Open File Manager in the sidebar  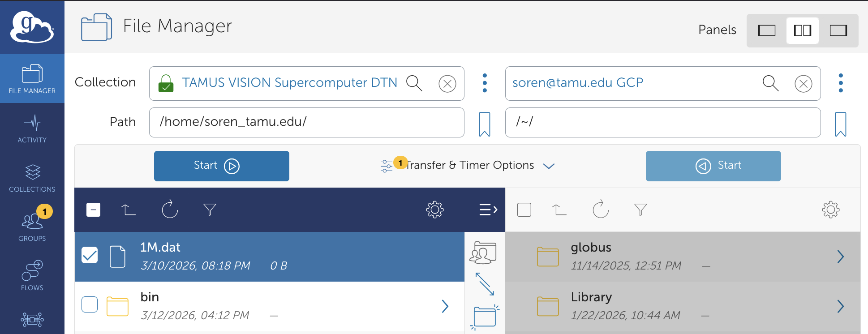click(x=32, y=79)
